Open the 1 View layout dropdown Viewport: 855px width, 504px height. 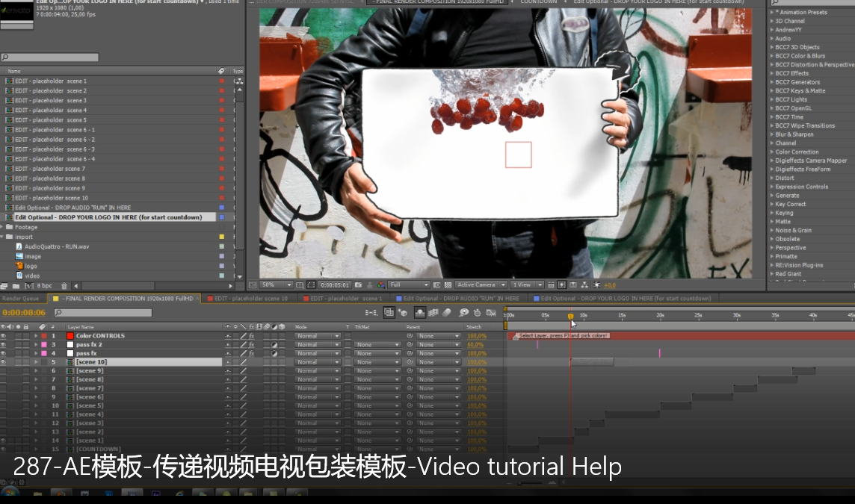pyautogui.click(x=527, y=285)
